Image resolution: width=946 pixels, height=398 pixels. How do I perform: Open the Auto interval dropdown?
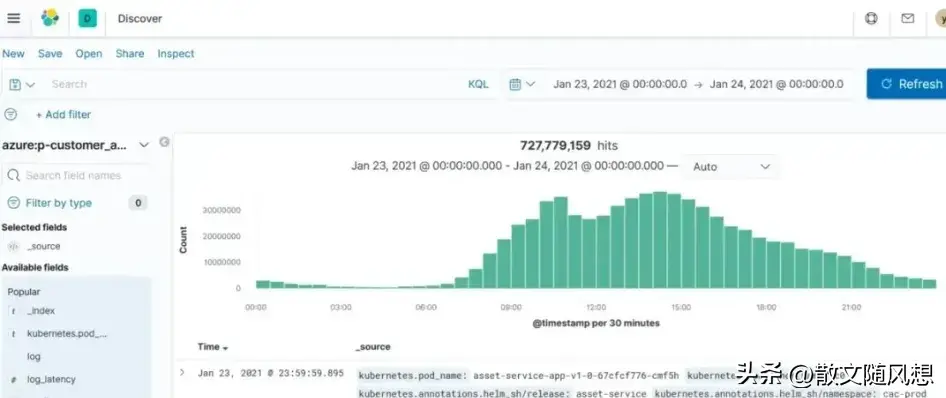point(731,167)
